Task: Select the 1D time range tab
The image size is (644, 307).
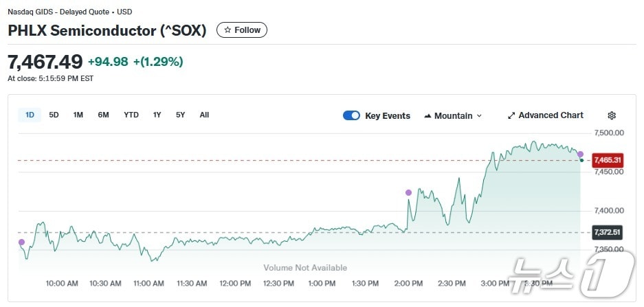Action: click(x=30, y=115)
